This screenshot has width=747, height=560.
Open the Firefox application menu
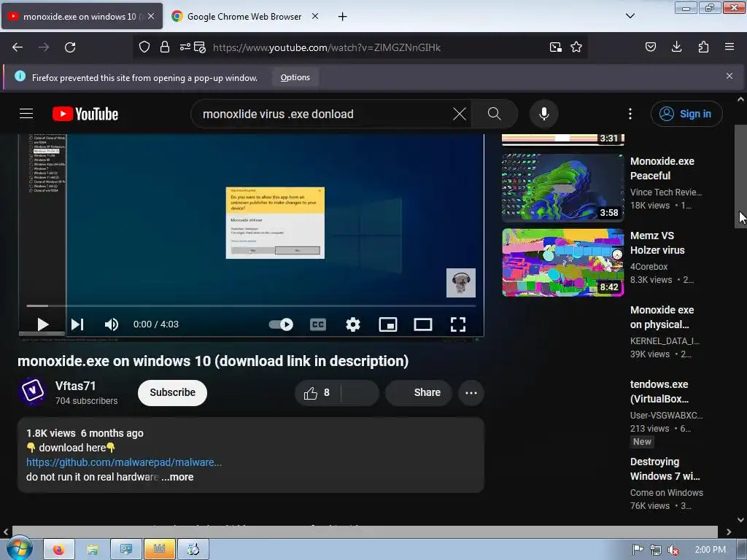[729, 47]
